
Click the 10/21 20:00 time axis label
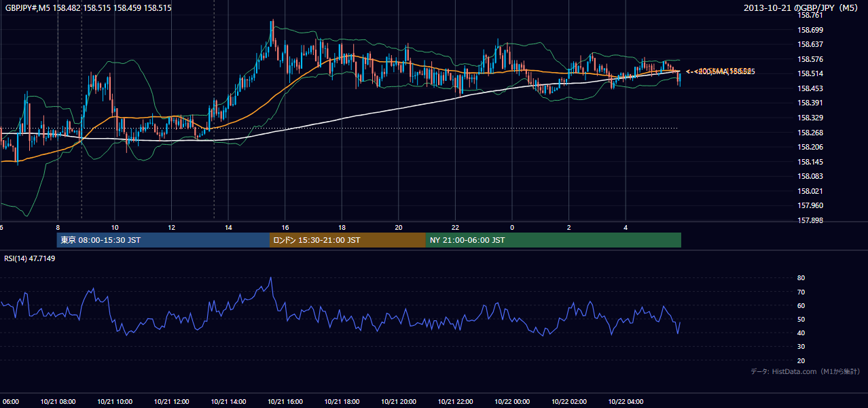point(399,402)
